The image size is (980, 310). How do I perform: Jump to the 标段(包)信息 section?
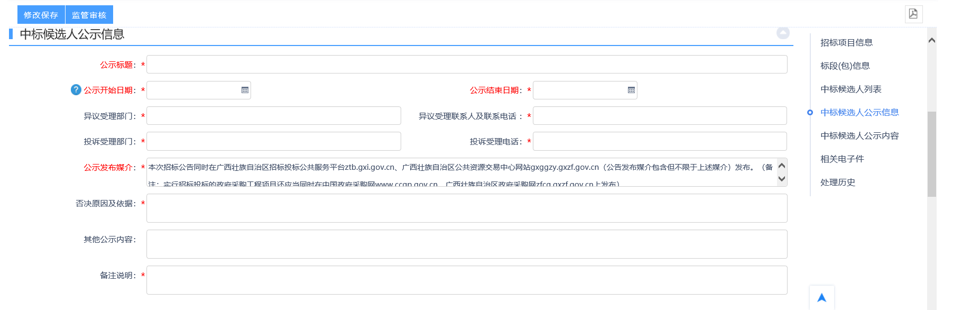tap(845, 66)
